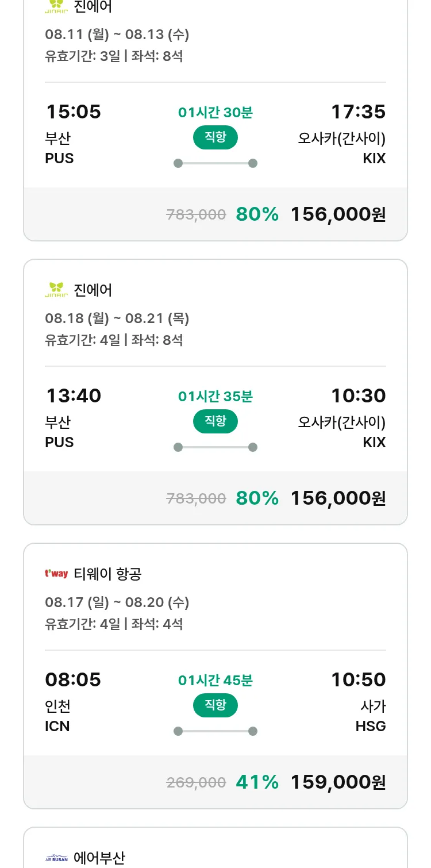Tap the 직항 badge on the 15:05 flight
Viewport: 431px width, 868px height.
click(x=215, y=137)
